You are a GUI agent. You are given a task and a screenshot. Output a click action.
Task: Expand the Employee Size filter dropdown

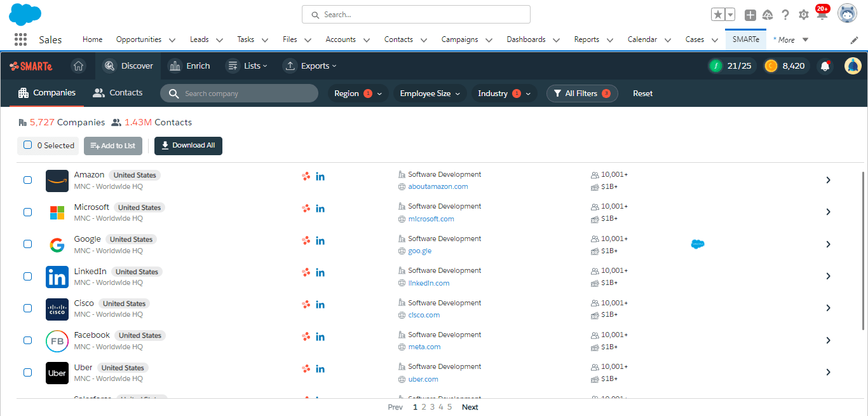[430, 94]
